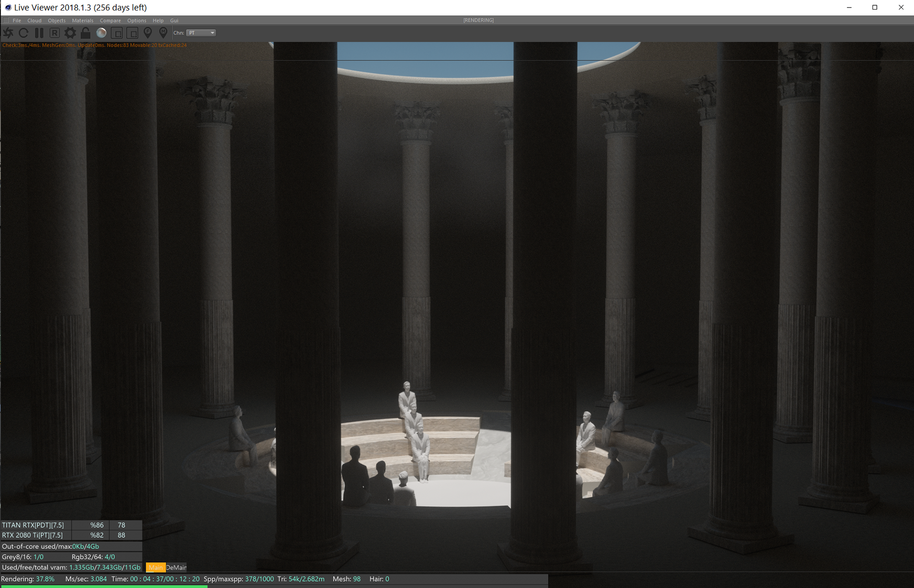914x588 pixels.
Task: Click the R reset data icon
Action: click(x=55, y=33)
